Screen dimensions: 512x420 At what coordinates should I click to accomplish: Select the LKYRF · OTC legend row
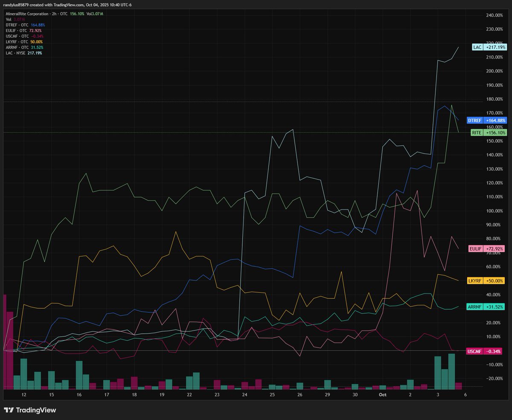[x=24, y=42]
